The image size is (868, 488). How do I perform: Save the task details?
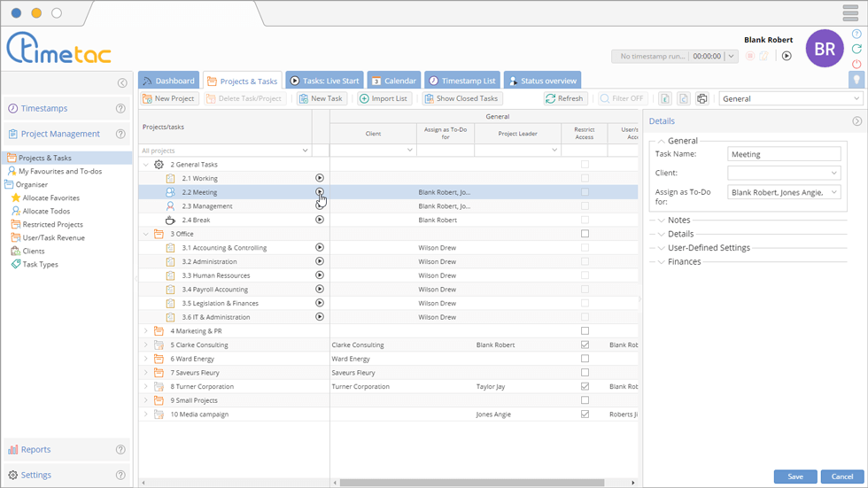coord(795,476)
